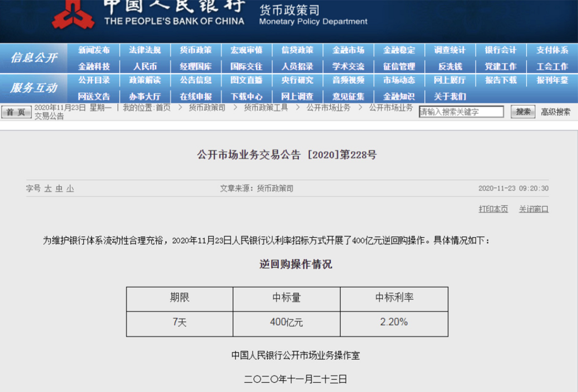Image resolution: width=578 pixels, height=392 pixels.
Task: Open 高级搜索 advanced search
Action: click(x=555, y=112)
